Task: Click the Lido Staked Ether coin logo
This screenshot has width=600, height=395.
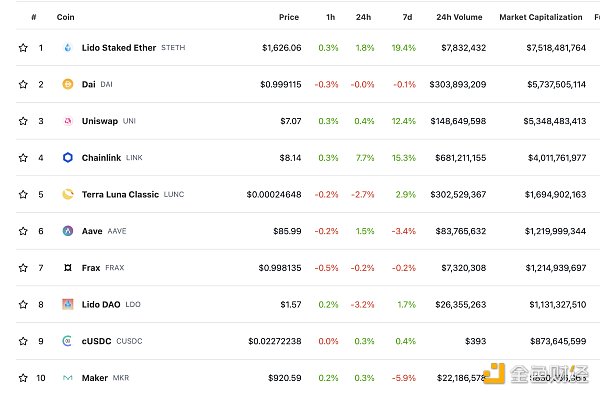Action: coord(68,48)
